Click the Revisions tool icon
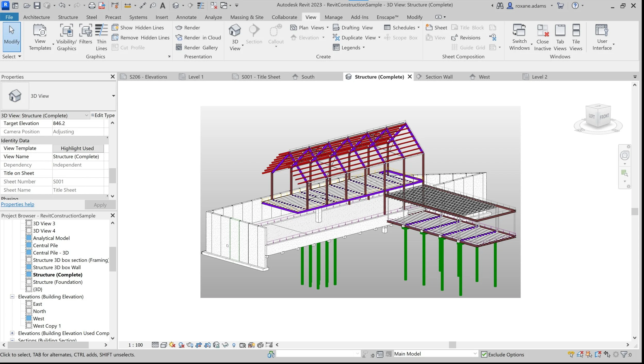Viewport: 644px width, 364px height. coord(454,38)
